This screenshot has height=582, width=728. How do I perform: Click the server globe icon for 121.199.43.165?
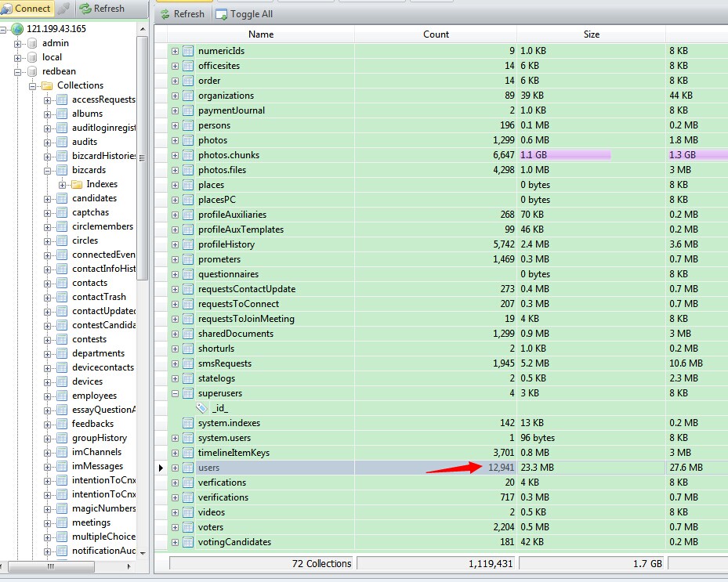click(17, 29)
